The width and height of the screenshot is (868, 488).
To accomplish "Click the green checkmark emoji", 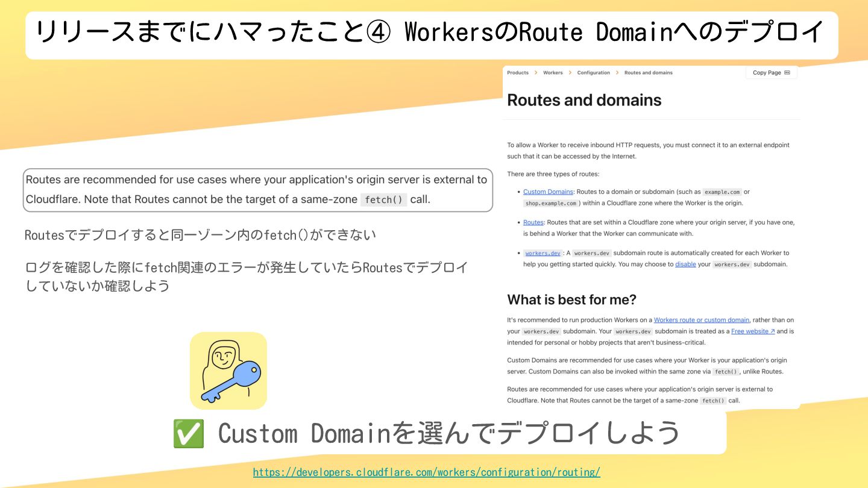I will (x=188, y=433).
